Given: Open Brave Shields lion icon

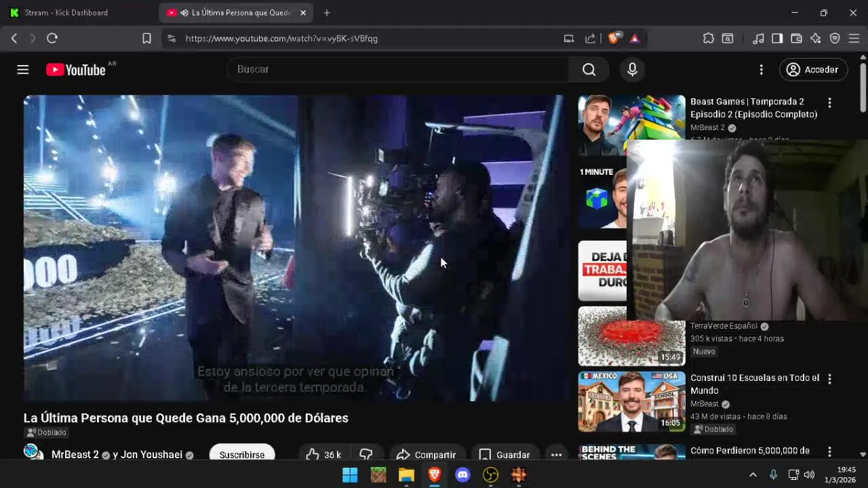Looking at the screenshot, I should 614,38.
